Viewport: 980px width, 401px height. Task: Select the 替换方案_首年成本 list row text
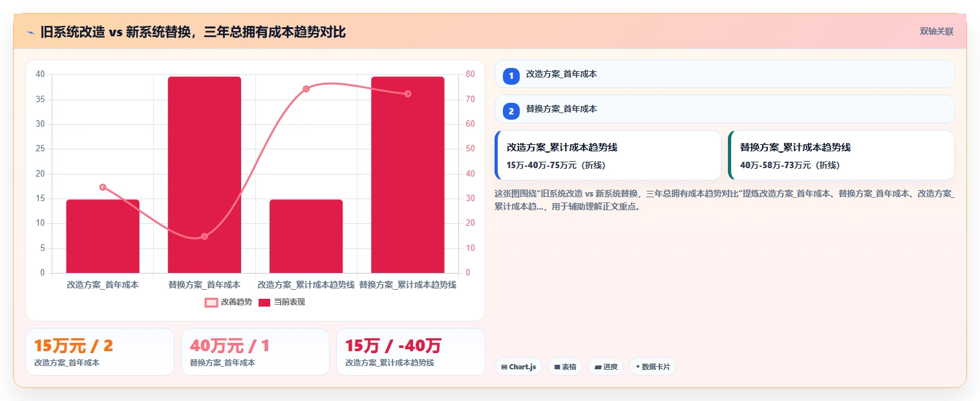561,109
